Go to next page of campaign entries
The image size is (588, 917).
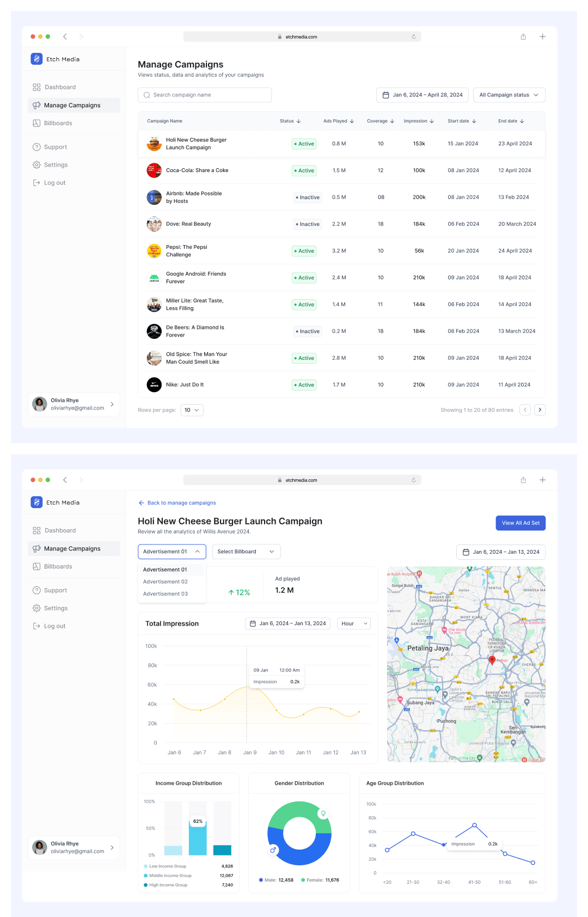click(540, 409)
